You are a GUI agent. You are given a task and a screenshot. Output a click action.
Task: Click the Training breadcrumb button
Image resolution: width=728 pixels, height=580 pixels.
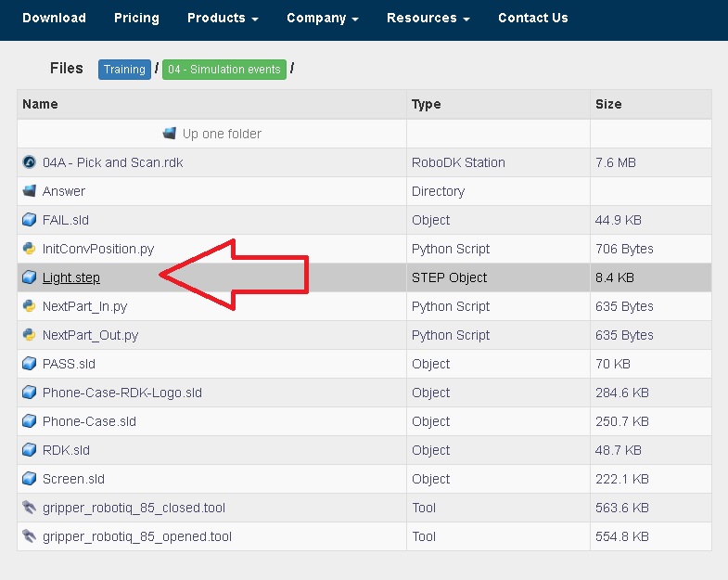[x=124, y=70]
